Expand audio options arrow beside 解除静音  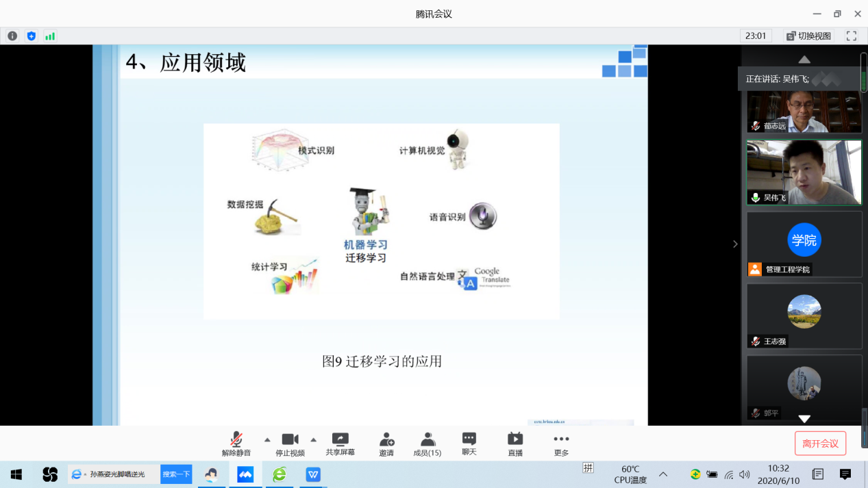pos(267,439)
